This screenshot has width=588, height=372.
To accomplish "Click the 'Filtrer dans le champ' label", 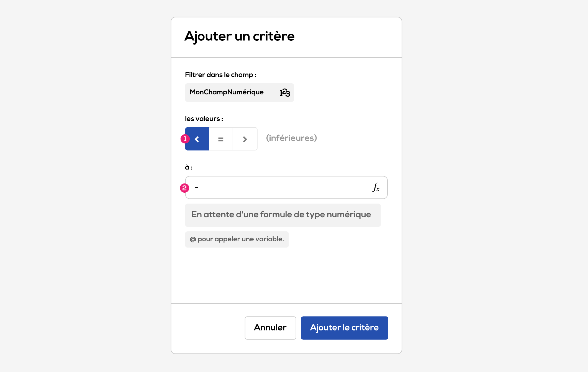I will pos(220,75).
